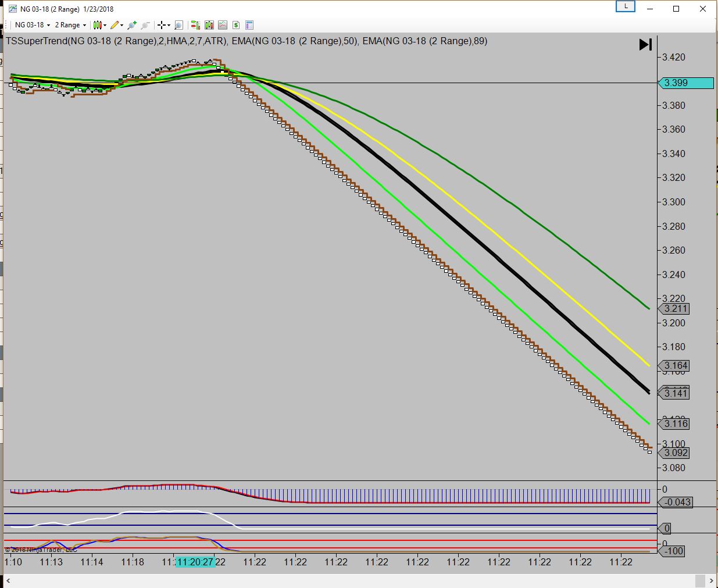
Task: Expand the cursor type dropdown arrow
Action: (169, 25)
